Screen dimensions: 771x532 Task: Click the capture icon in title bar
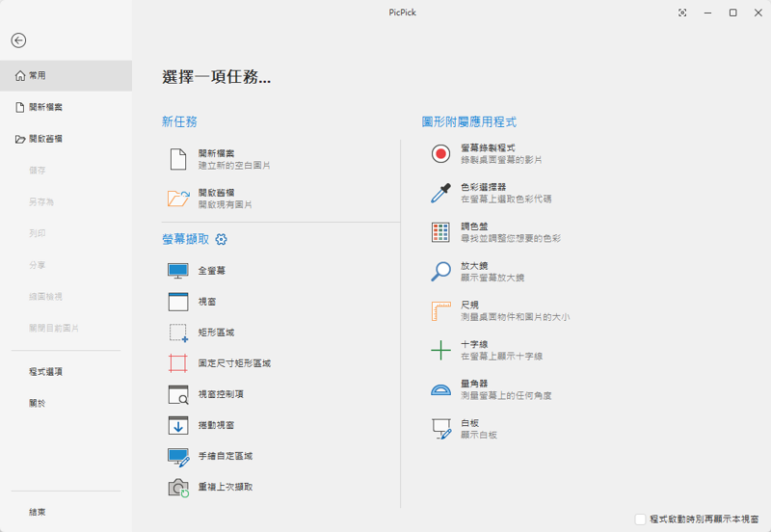pyautogui.click(x=682, y=13)
